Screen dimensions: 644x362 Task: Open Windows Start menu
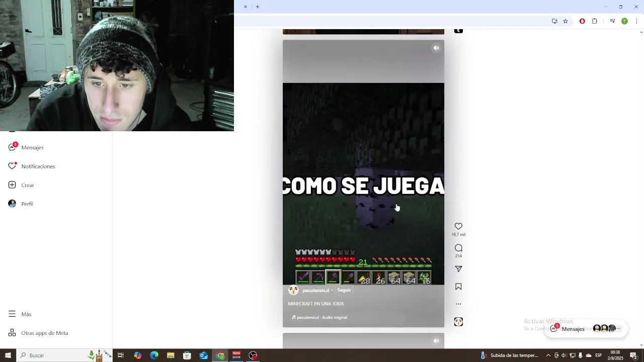[x=8, y=355]
